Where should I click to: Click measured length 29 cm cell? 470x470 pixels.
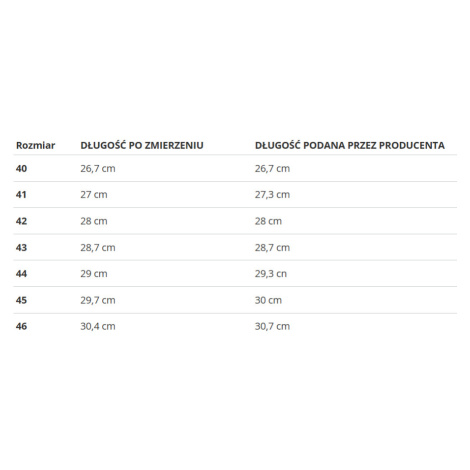(x=94, y=274)
